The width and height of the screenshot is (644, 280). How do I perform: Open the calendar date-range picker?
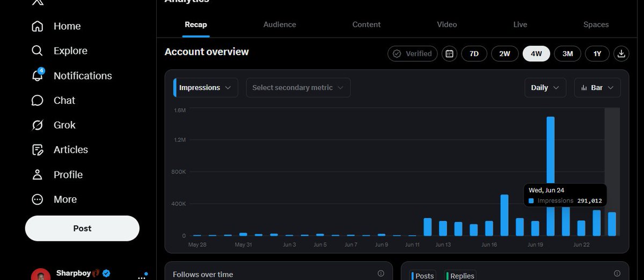point(450,54)
